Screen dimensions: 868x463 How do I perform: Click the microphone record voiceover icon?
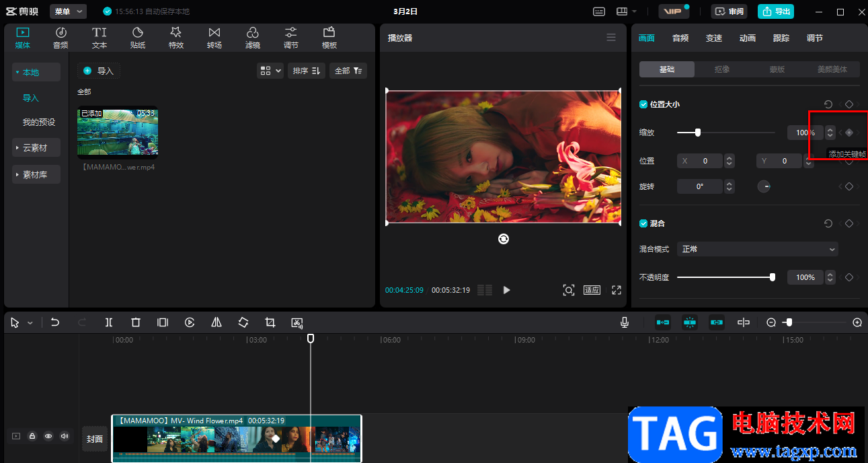625,322
